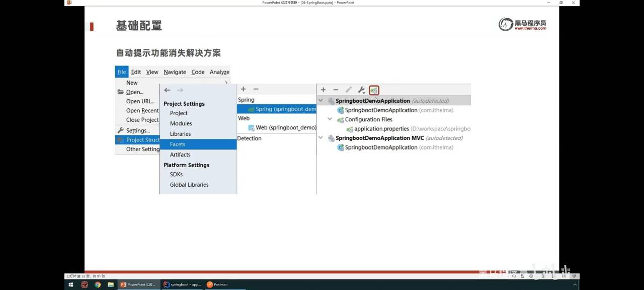
Task: Select the Detection entry
Action: tap(249, 138)
